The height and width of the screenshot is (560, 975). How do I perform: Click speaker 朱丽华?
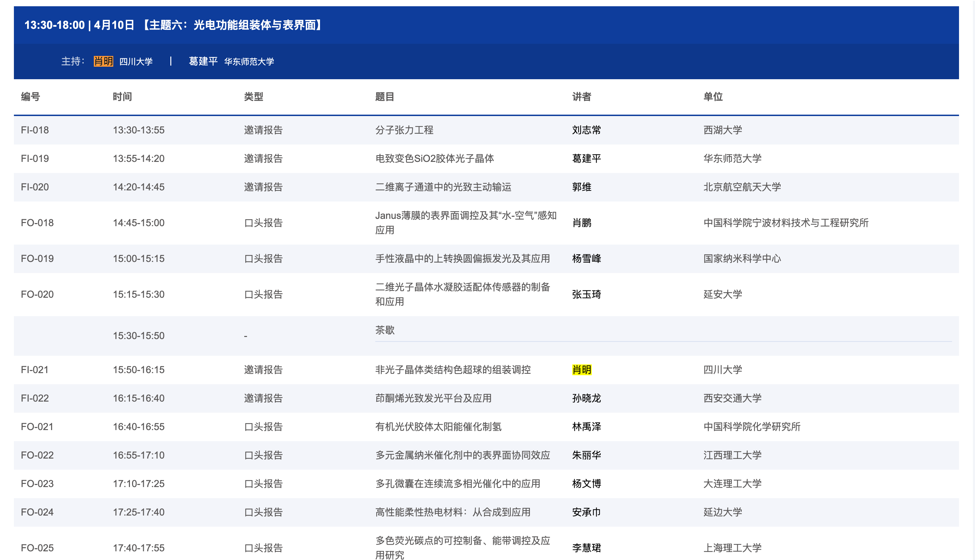[x=586, y=455]
